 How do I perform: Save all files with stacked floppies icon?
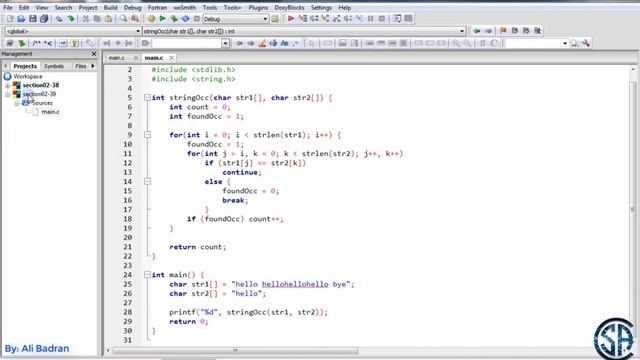point(44,19)
